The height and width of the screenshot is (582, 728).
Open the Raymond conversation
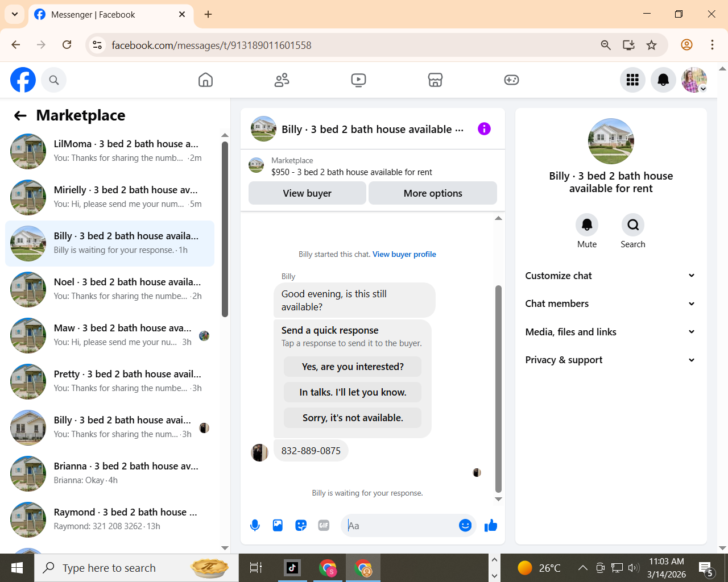pyautogui.click(x=110, y=519)
